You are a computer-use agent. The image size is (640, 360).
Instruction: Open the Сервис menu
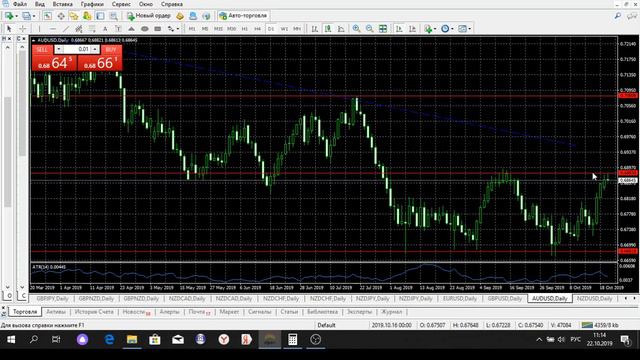pyautogui.click(x=121, y=4)
